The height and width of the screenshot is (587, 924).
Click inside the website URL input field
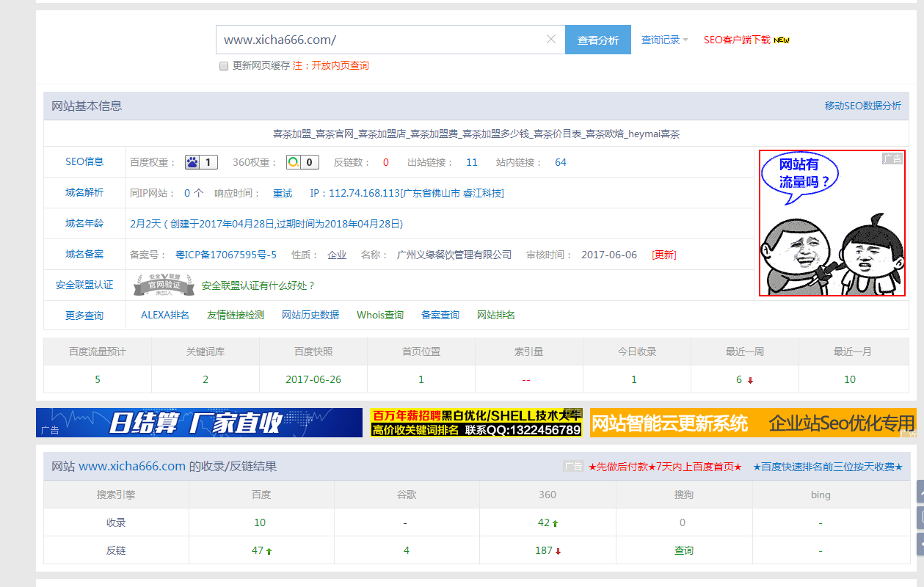[x=367, y=39]
